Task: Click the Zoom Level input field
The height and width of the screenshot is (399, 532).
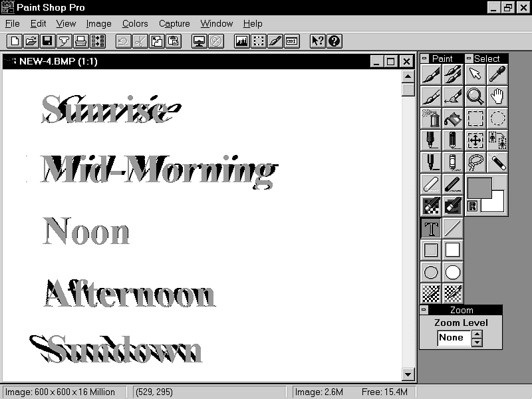Action: 452,338
